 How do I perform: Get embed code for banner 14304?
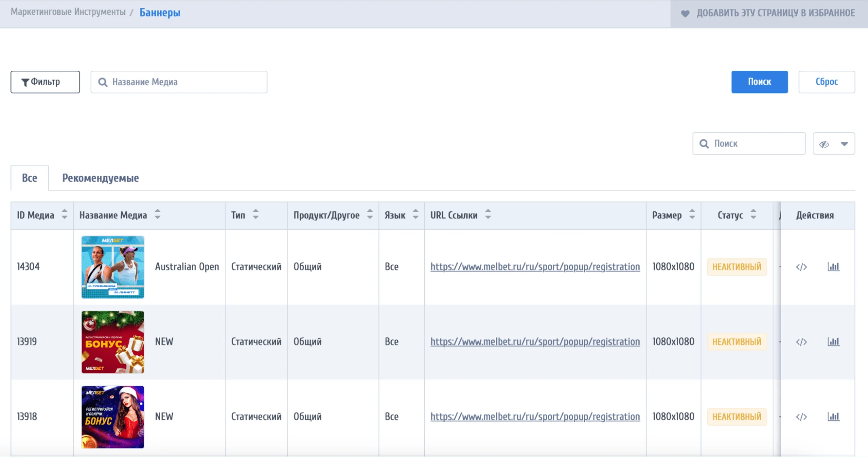pyautogui.click(x=801, y=267)
